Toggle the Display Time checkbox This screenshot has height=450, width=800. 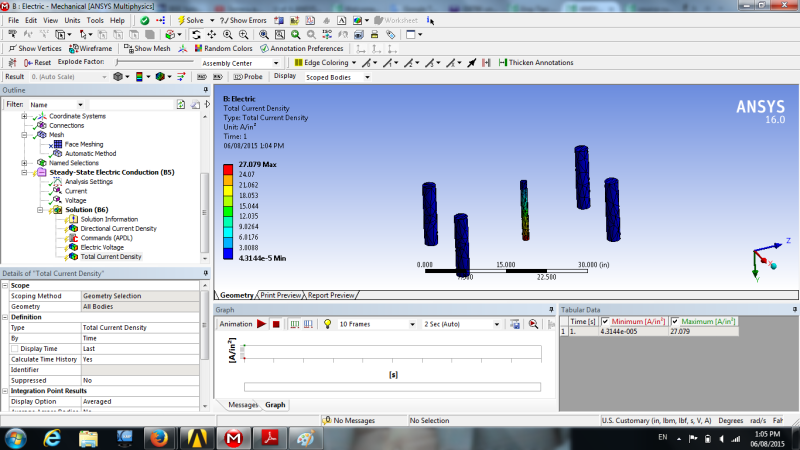(x=14, y=349)
